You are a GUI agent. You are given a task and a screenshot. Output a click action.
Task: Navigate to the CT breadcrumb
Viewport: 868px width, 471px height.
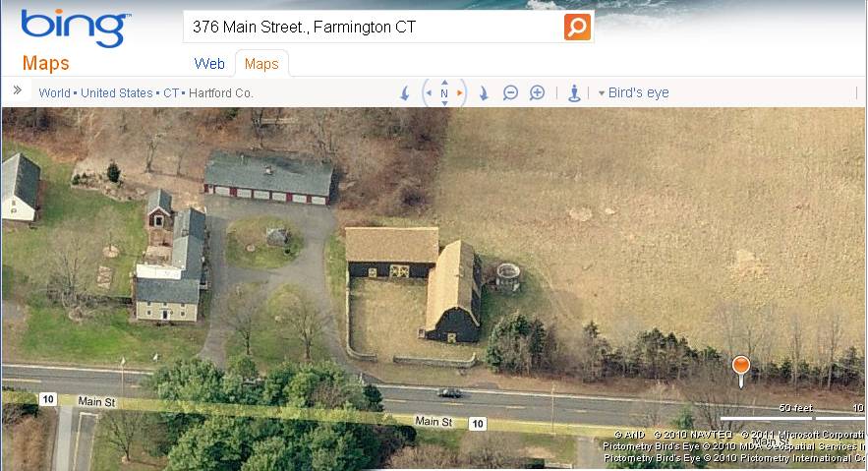(171, 93)
